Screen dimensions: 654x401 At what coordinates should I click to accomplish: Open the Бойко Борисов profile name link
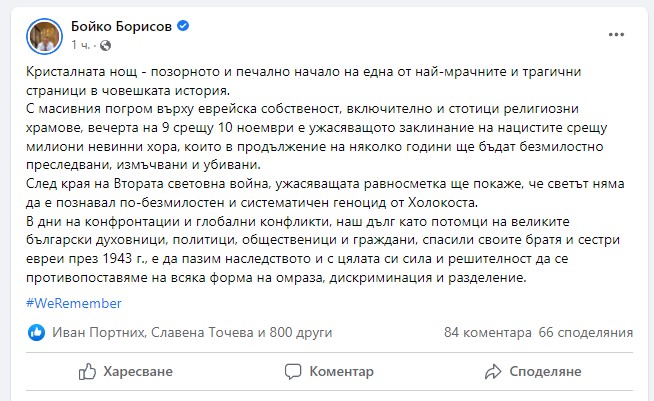tap(122, 26)
